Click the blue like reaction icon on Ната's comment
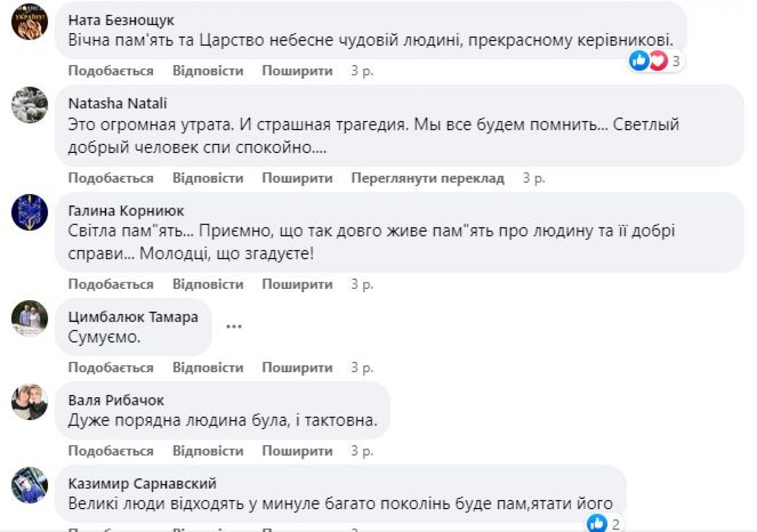Viewport: 757px width, 532px height. (x=639, y=61)
